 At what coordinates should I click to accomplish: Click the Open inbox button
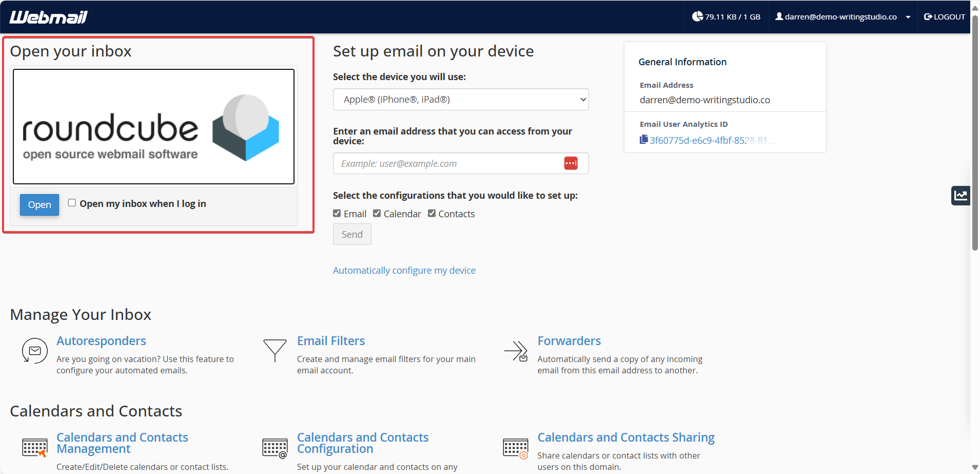pyautogui.click(x=40, y=204)
